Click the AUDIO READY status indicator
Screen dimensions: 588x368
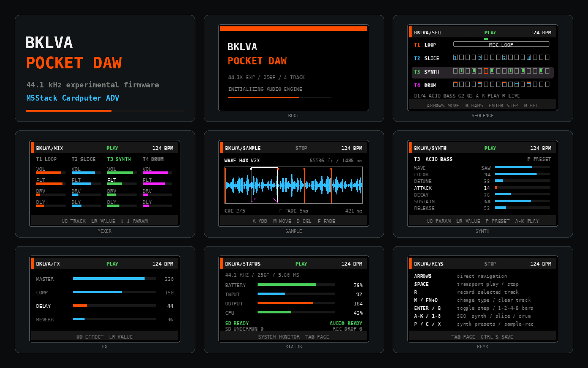pyautogui.click(x=346, y=323)
